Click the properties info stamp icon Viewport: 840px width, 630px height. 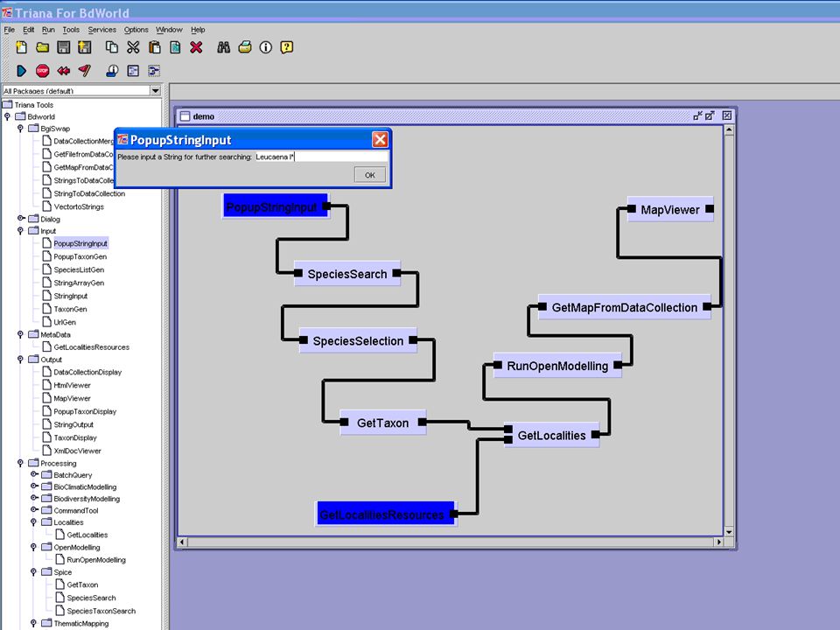click(x=112, y=70)
